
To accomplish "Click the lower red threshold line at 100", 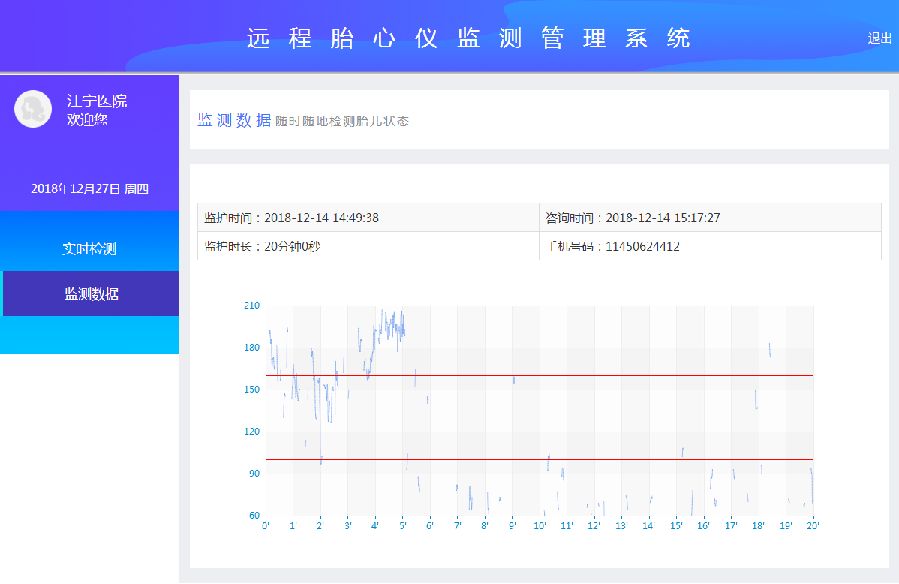I will coord(539,459).
